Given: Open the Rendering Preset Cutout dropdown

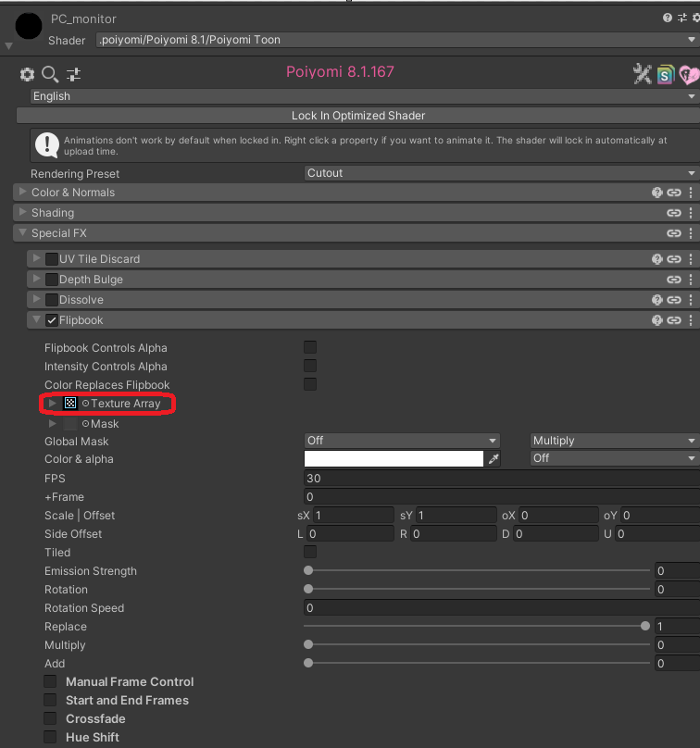Looking at the screenshot, I should coord(502,173).
